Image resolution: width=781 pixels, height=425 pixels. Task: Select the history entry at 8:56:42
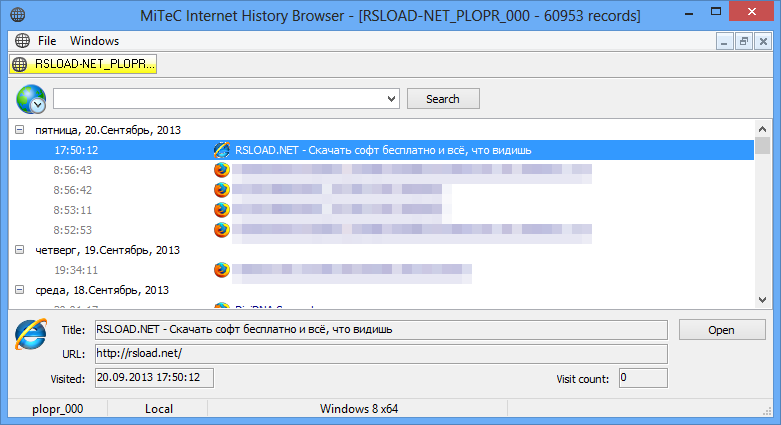point(382,190)
